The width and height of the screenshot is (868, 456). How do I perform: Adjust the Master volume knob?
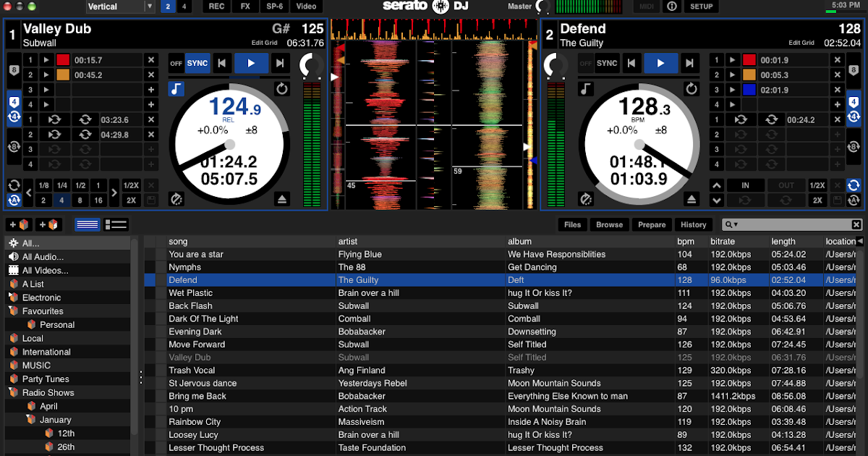click(x=542, y=7)
